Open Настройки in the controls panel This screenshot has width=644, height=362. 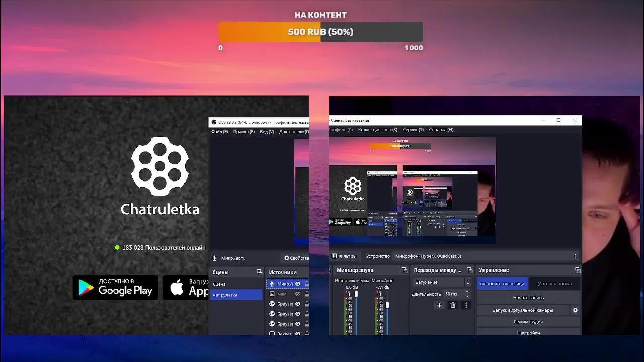(x=528, y=333)
